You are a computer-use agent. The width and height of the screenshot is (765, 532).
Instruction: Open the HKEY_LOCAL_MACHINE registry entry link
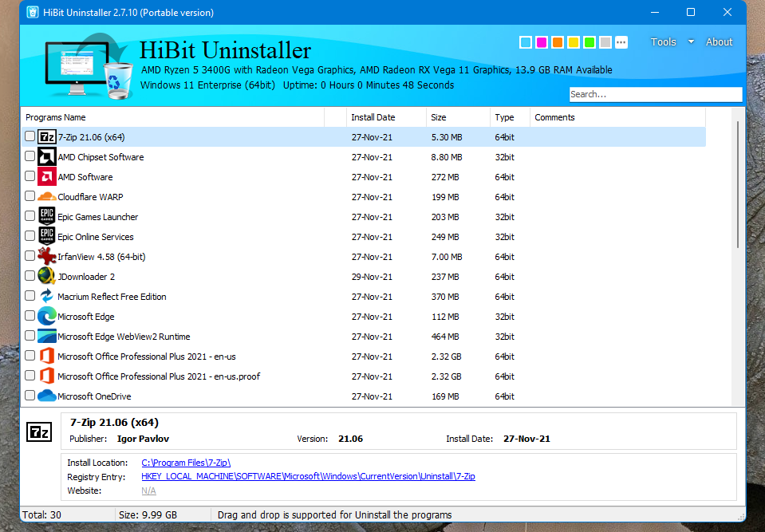309,476
